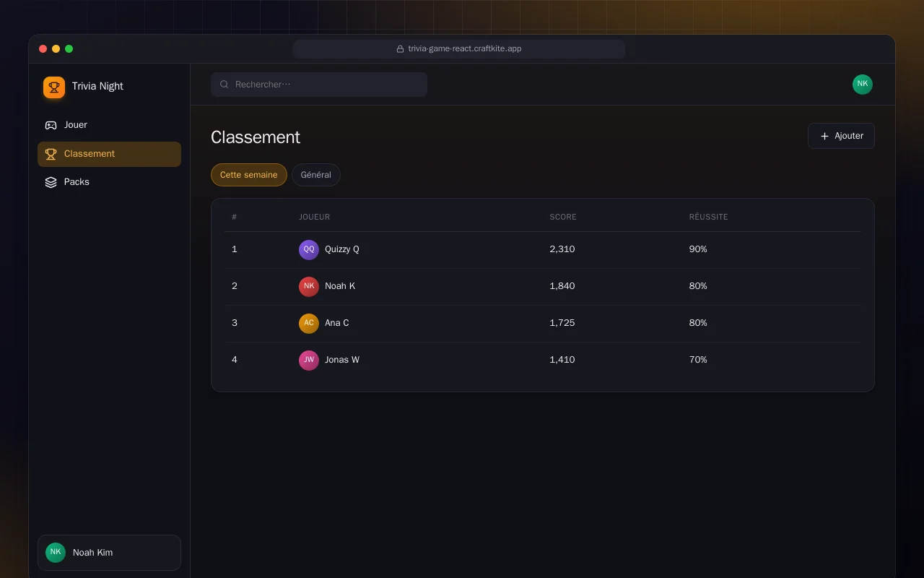The width and height of the screenshot is (924, 578).
Task: Click the AC avatar for Ana C
Action: pyautogui.click(x=309, y=324)
